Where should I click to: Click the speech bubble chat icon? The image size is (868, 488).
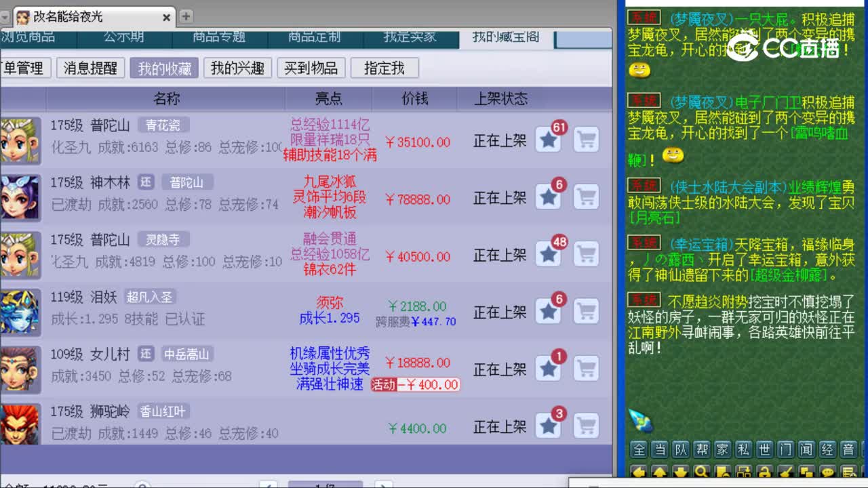(828, 472)
